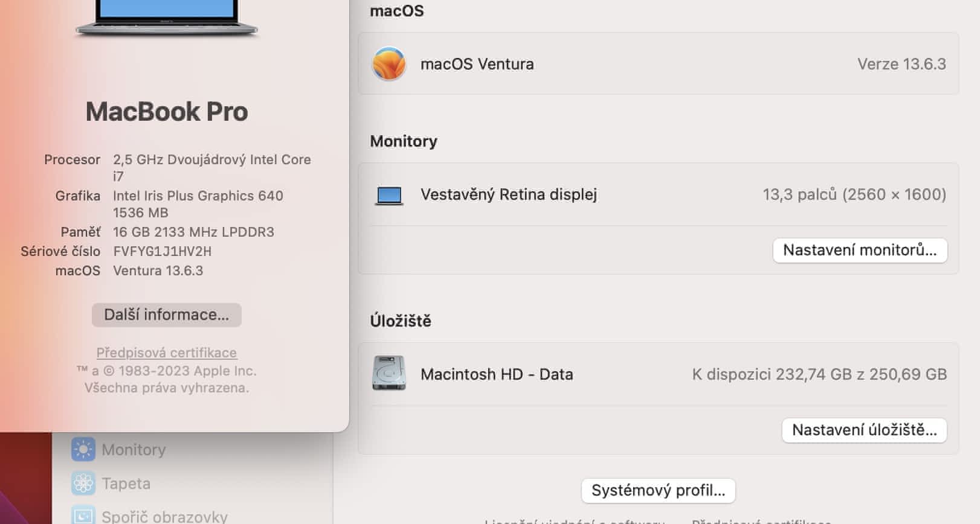Viewport: 980px width, 524px height.
Task: Open Předpisová certifikace link above the copyright
Action: tap(167, 353)
